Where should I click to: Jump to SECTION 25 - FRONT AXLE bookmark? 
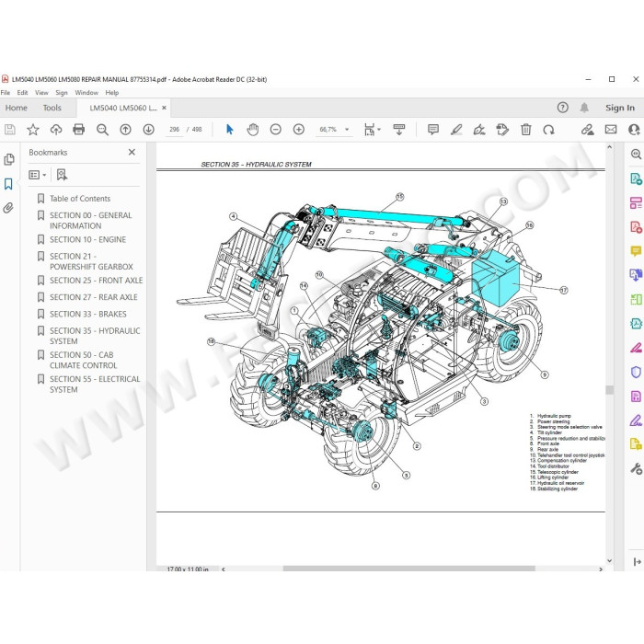96,281
